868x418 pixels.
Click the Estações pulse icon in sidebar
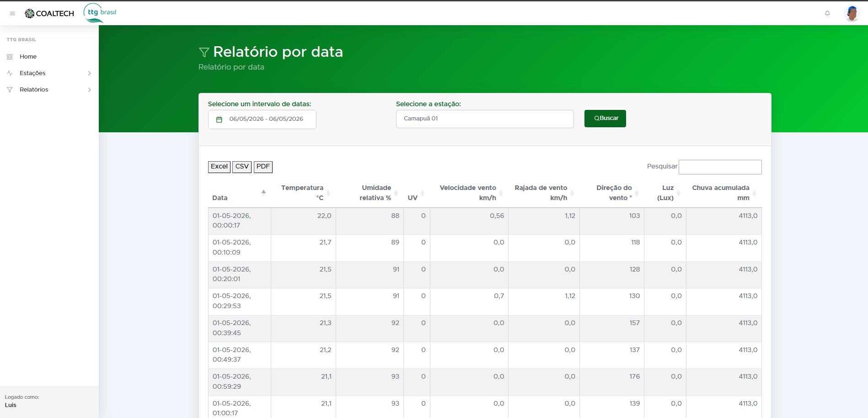10,73
